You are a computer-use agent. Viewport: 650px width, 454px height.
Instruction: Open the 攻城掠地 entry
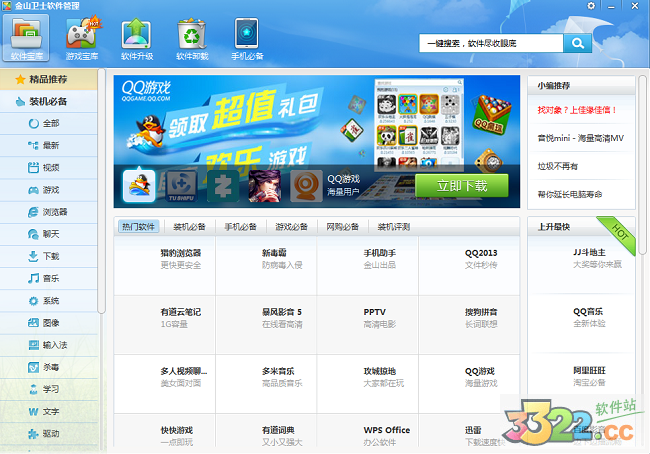click(368, 384)
